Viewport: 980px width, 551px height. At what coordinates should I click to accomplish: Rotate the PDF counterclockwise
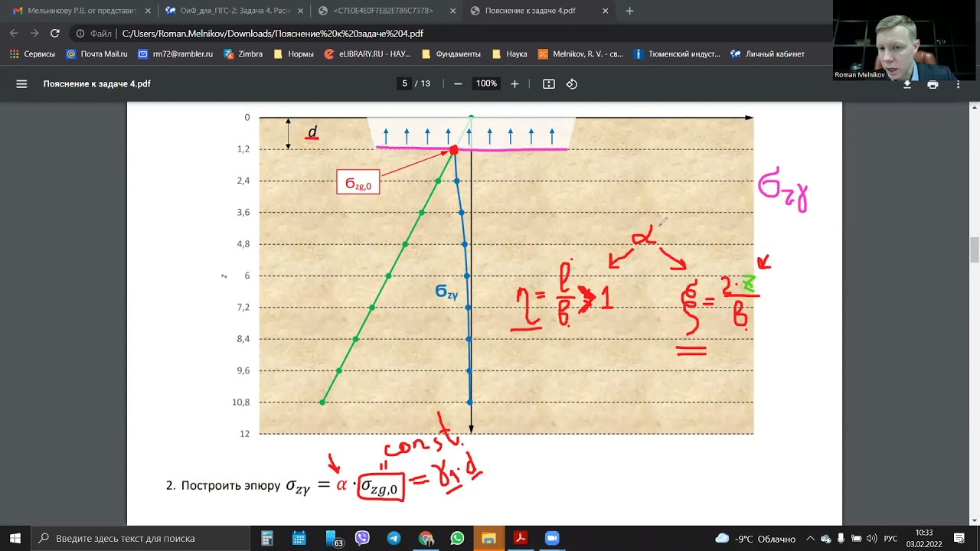point(572,83)
